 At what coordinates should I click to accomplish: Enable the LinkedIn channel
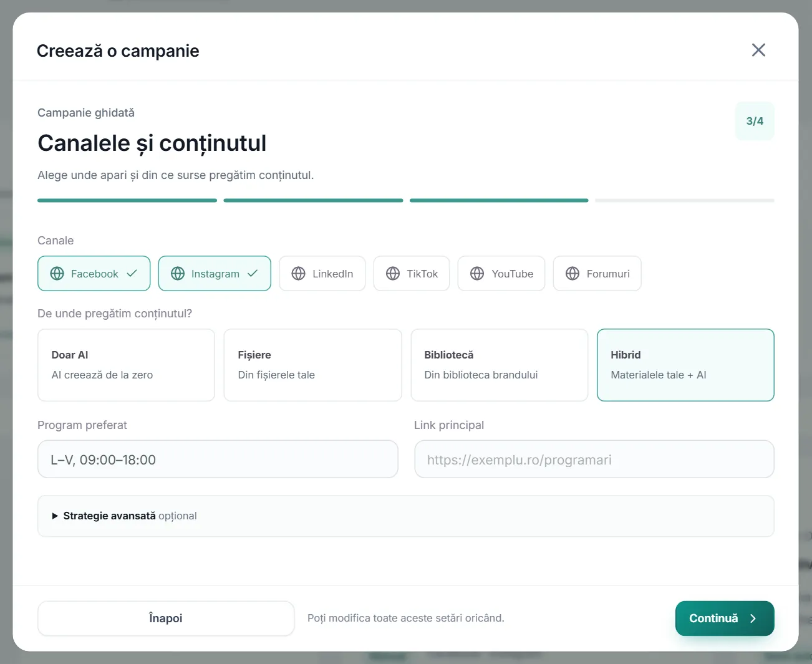[322, 274]
